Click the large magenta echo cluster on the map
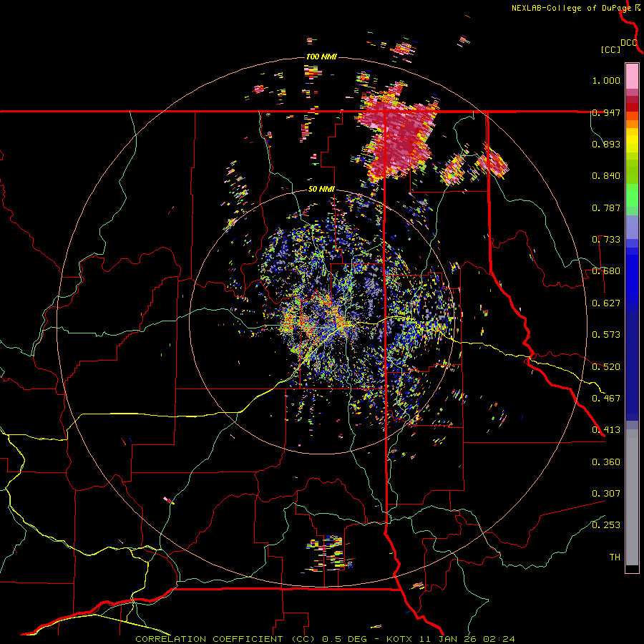This screenshot has width=644, height=644. coord(396,134)
